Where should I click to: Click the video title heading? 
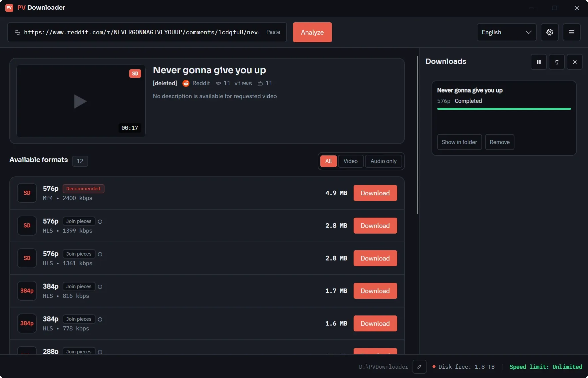209,70
